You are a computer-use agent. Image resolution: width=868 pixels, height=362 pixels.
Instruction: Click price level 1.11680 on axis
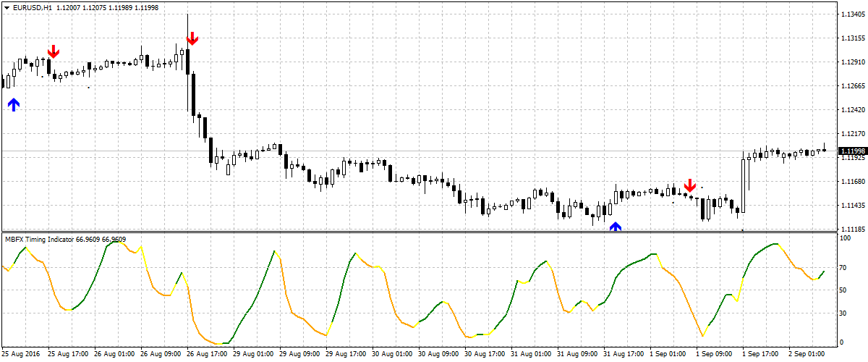point(853,181)
